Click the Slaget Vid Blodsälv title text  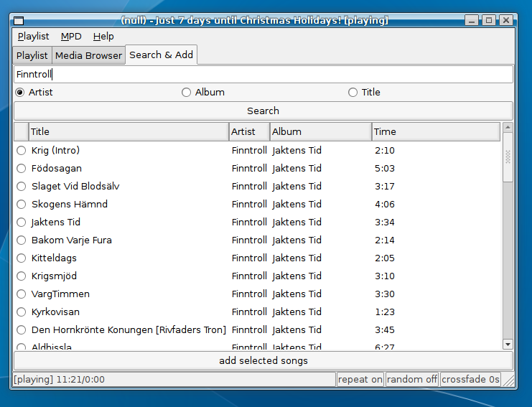coord(75,186)
